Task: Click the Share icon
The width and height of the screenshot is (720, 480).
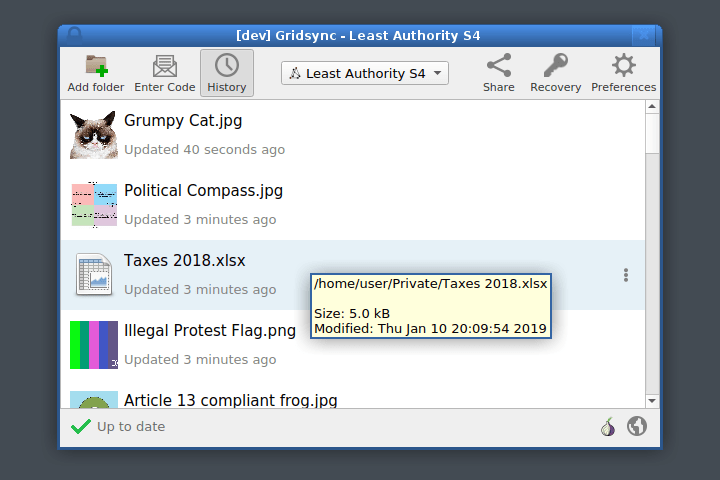Action: (x=499, y=73)
